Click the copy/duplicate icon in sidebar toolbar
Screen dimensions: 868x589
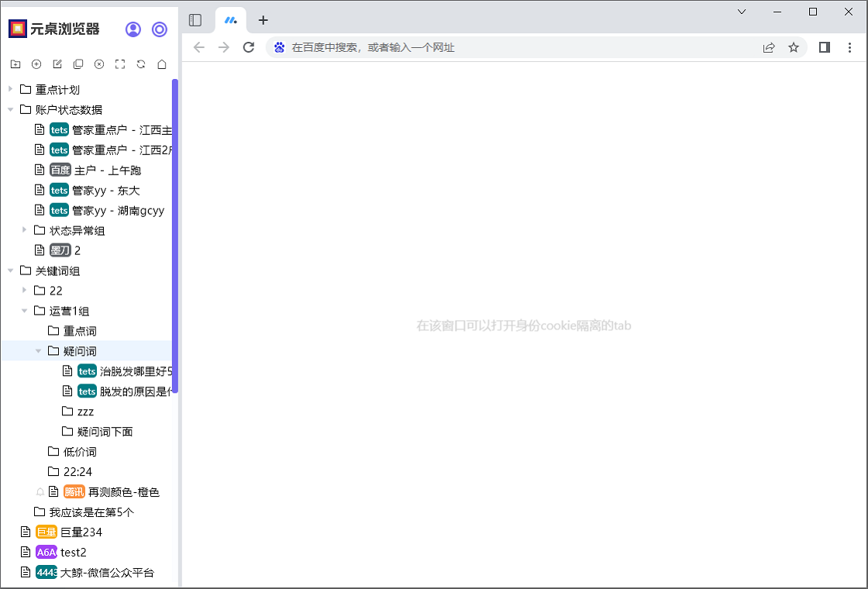coord(78,64)
